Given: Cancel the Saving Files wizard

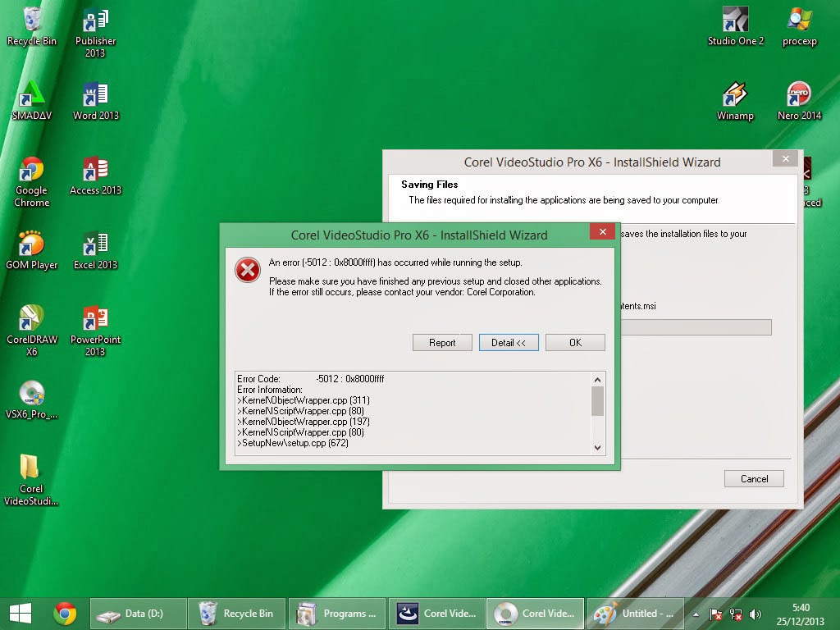Looking at the screenshot, I should [x=754, y=479].
